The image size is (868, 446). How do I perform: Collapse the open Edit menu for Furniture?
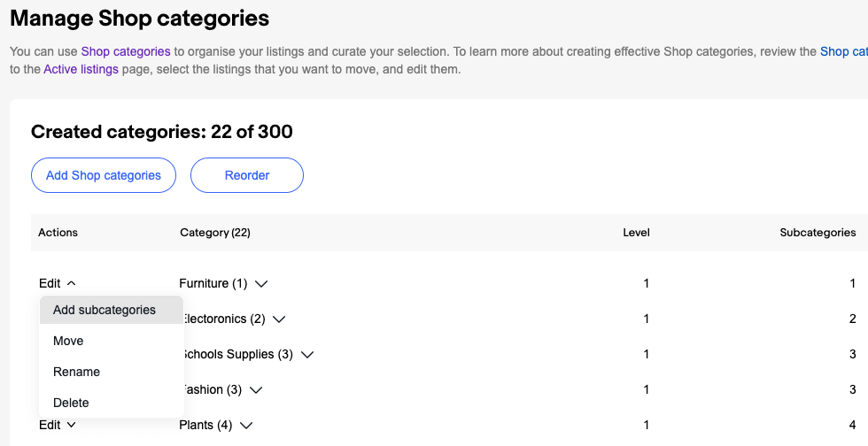click(57, 283)
